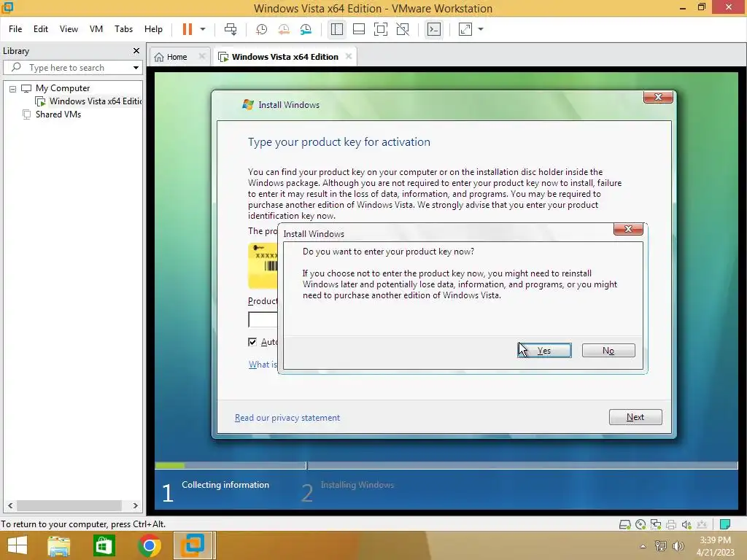The image size is (747, 560).
Task: Click the stretch guest display icon
Action: [465, 29]
